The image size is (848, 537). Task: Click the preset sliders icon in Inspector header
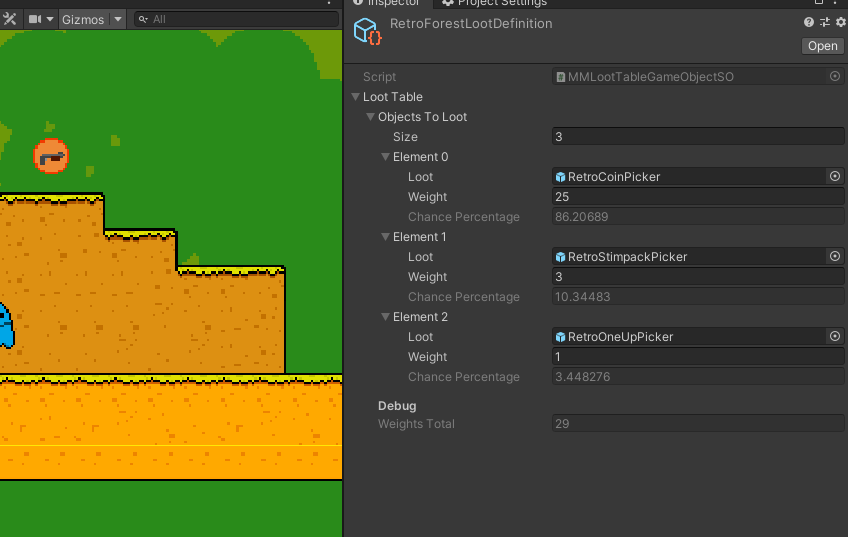(825, 22)
